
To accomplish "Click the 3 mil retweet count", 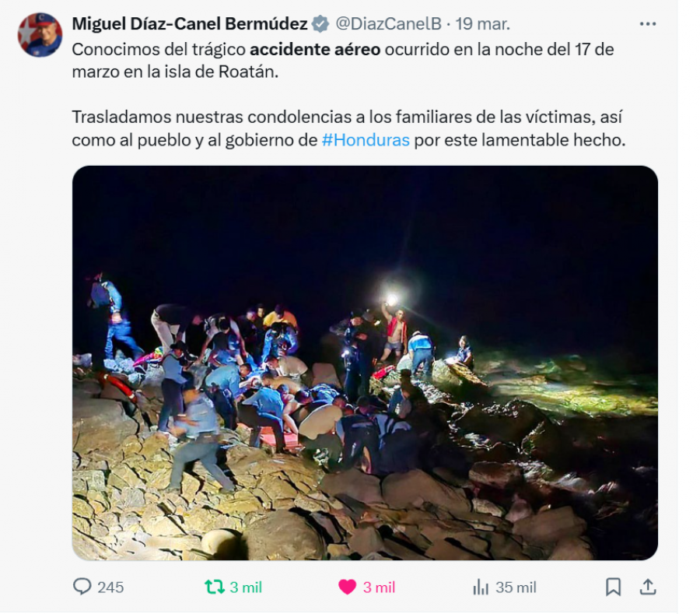I will pyautogui.click(x=246, y=588).
